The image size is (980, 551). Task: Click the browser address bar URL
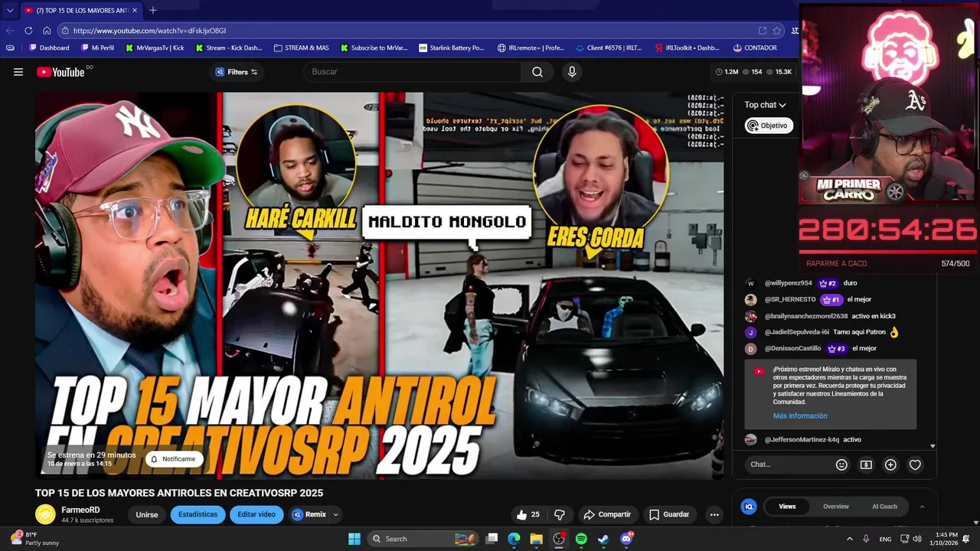coord(149,31)
